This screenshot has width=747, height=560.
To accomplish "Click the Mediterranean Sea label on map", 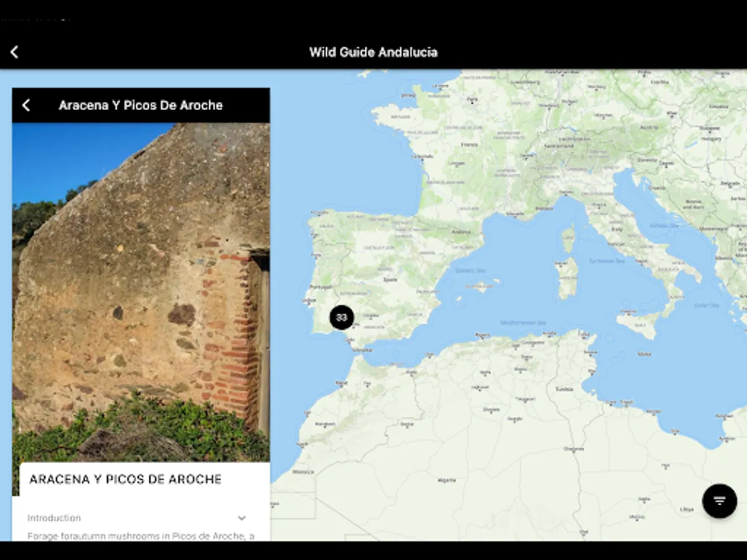I will click(x=523, y=322).
